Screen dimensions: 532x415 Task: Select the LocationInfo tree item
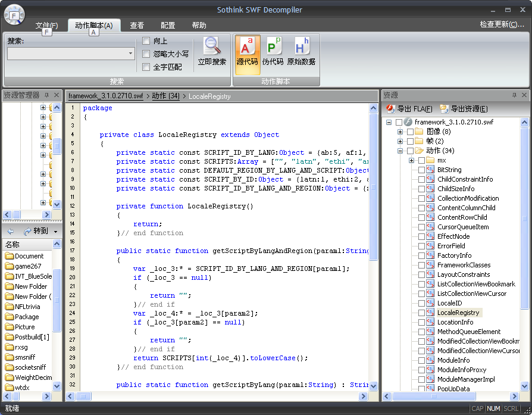click(455, 322)
